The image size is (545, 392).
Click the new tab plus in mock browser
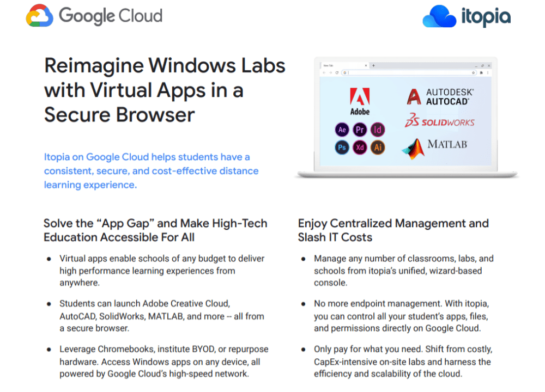coord(374,66)
